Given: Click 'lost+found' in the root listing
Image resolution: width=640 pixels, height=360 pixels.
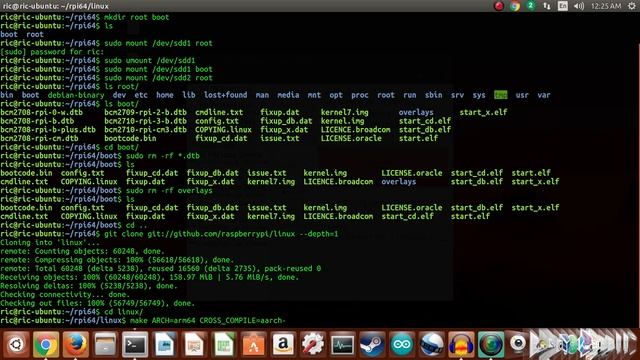Looking at the screenshot, I should coord(225,95).
